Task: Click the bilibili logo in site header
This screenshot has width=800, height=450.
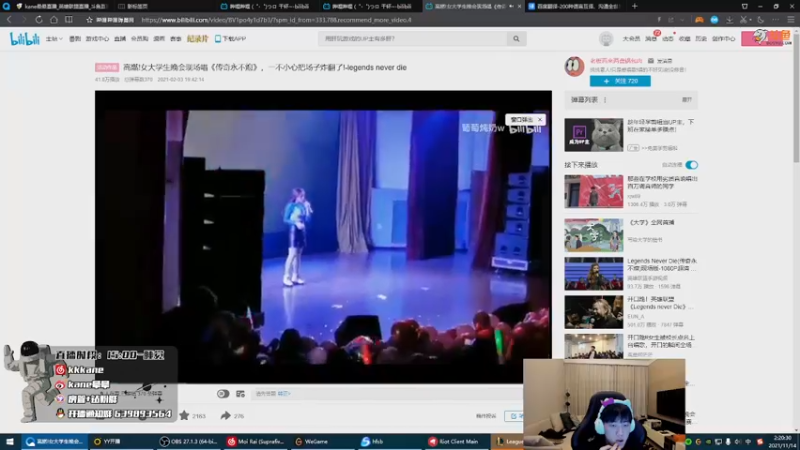Action: tap(24, 39)
